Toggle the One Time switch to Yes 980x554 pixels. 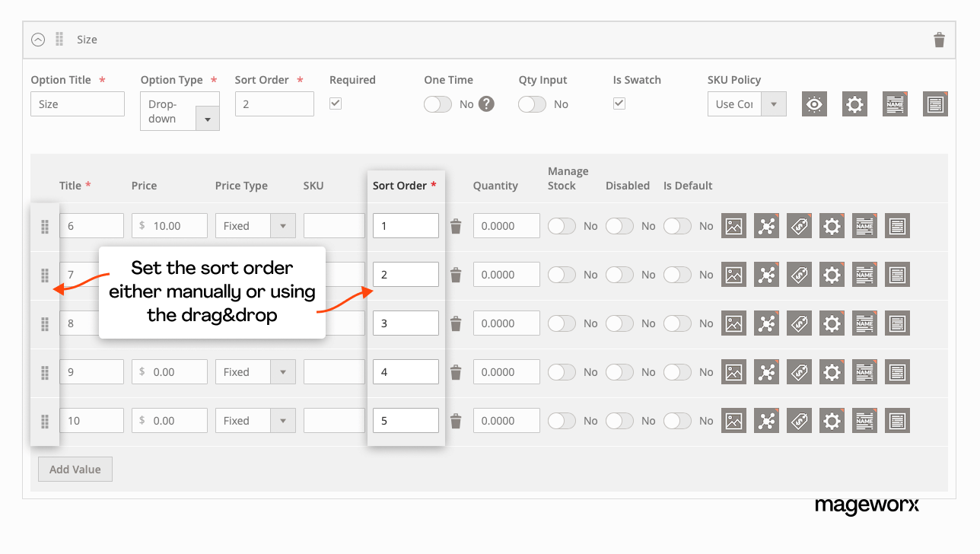(437, 104)
